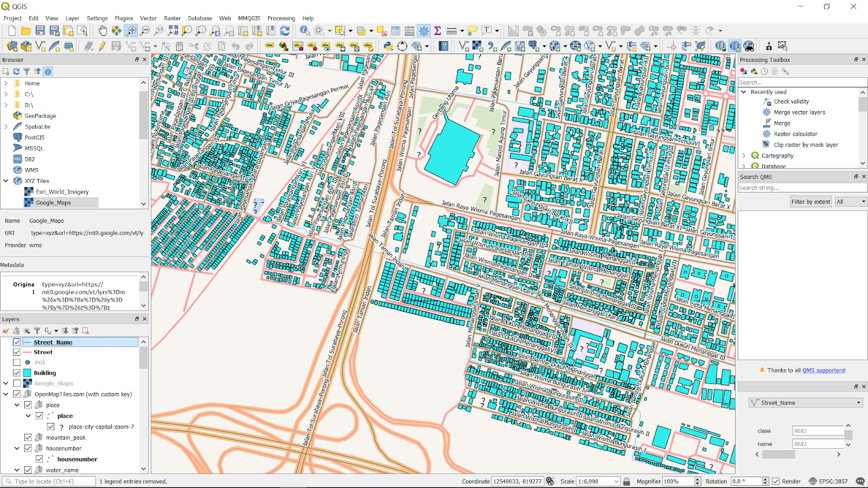The width and height of the screenshot is (868, 488).
Task: Open the Statistical Summary panel
Action: tap(437, 31)
